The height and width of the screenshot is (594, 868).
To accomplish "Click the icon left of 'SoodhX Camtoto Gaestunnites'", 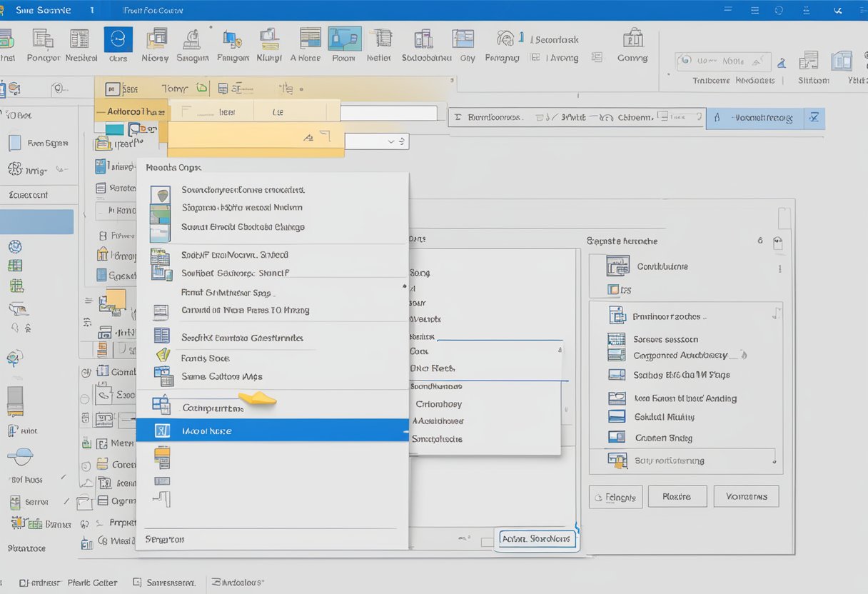I will pos(162,336).
